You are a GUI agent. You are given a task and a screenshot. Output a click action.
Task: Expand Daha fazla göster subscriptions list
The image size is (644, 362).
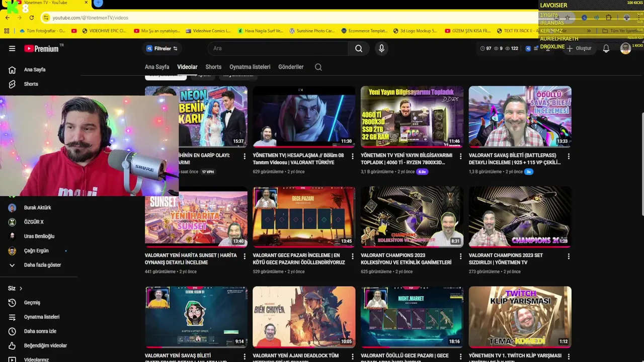point(42,265)
